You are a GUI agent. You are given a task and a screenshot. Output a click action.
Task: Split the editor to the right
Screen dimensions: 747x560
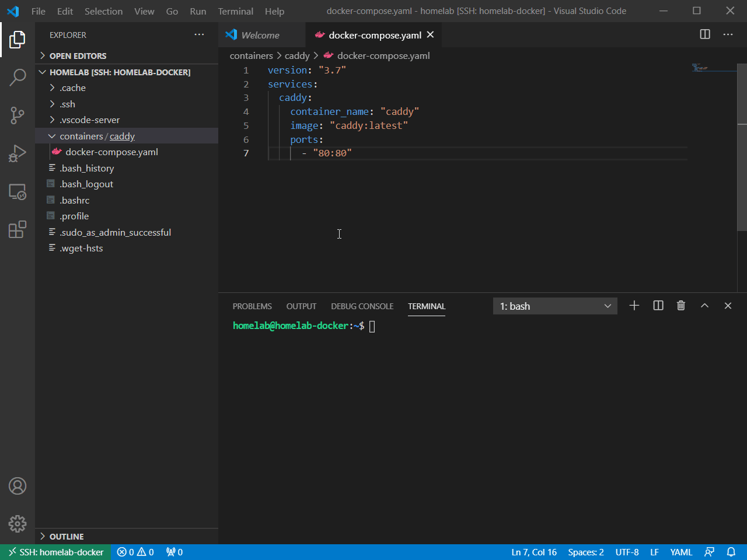pyautogui.click(x=705, y=34)
